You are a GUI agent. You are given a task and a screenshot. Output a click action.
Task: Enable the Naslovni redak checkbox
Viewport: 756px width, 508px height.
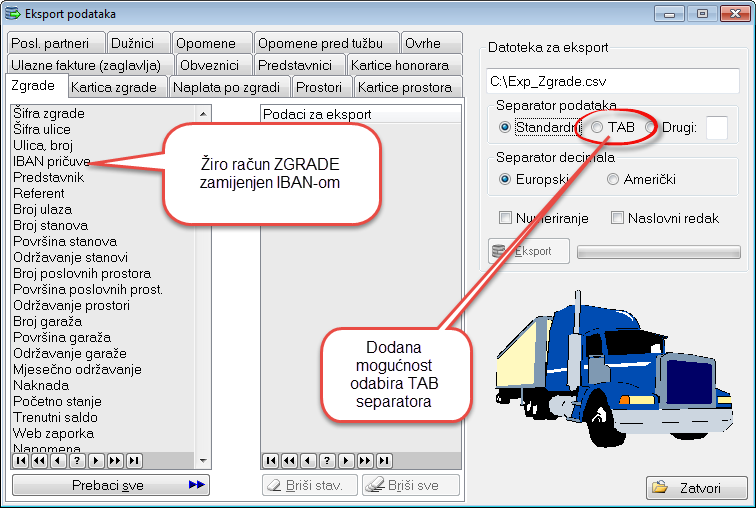617,218
